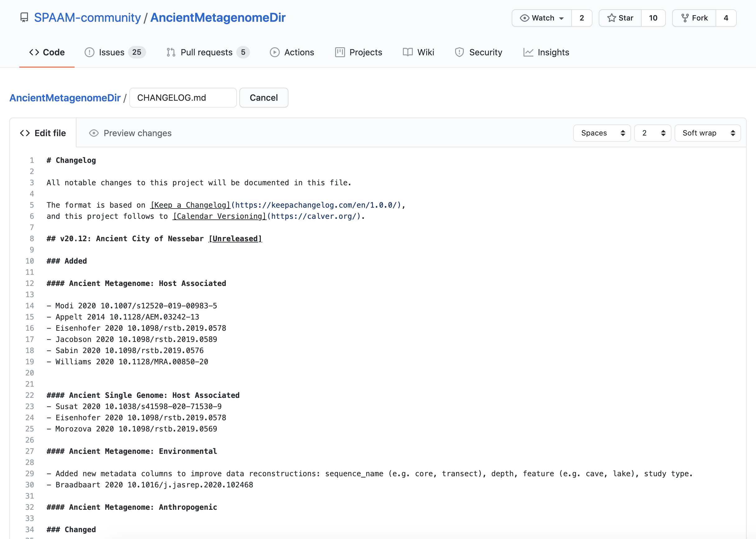The width and height of the screenshot is (756, 539).
Task: Click the 'Susat 2020' entry line
Action: coord(134,407)
